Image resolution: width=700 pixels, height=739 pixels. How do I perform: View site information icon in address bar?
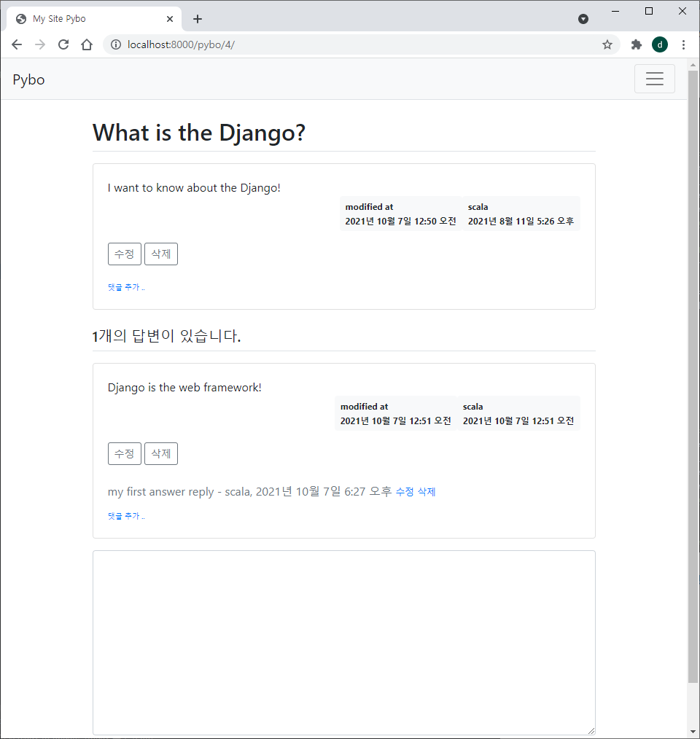click(x=115, y=44)
